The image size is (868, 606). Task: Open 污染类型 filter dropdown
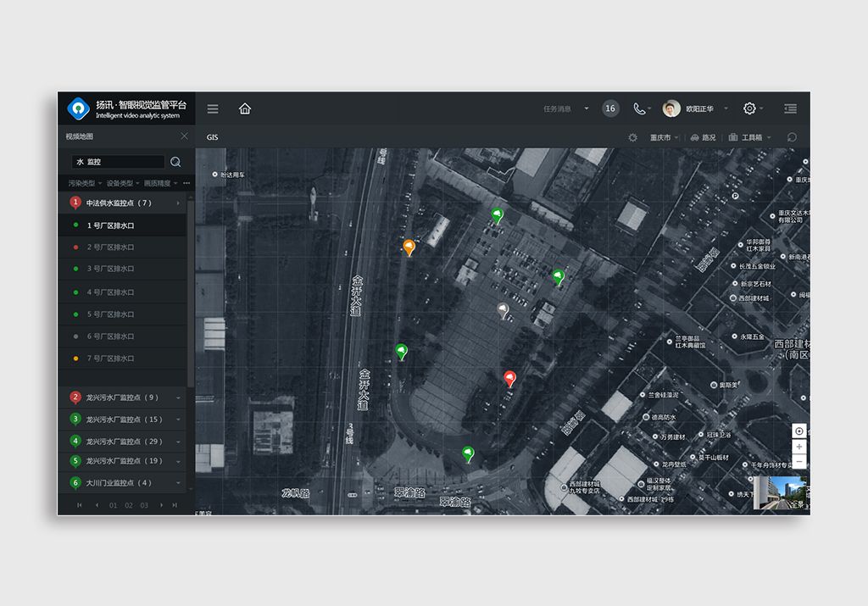coord(85,183)
